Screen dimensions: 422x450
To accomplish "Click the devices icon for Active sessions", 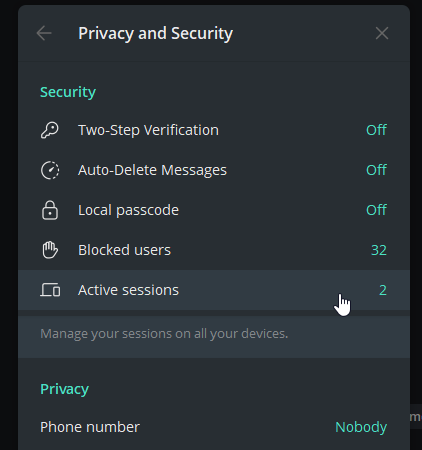I will pyautogui.click(x=50, y=290).
